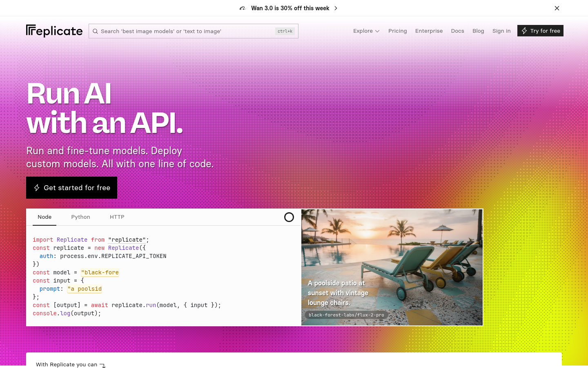Go to Docs

point(457,31)
